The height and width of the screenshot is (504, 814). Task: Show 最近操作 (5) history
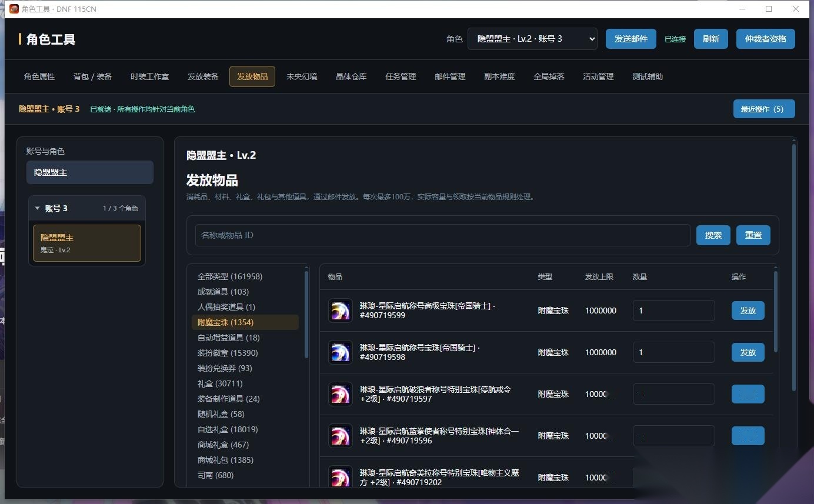[764, 109]
